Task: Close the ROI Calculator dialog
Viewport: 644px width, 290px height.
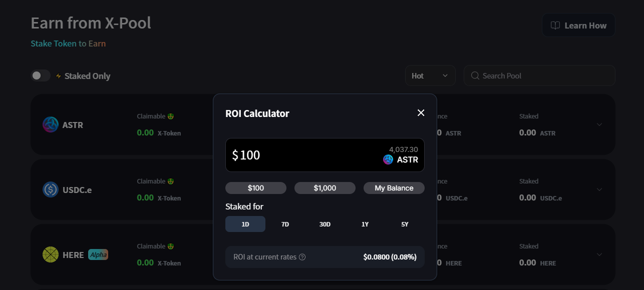Action: [x=421, y=113]
